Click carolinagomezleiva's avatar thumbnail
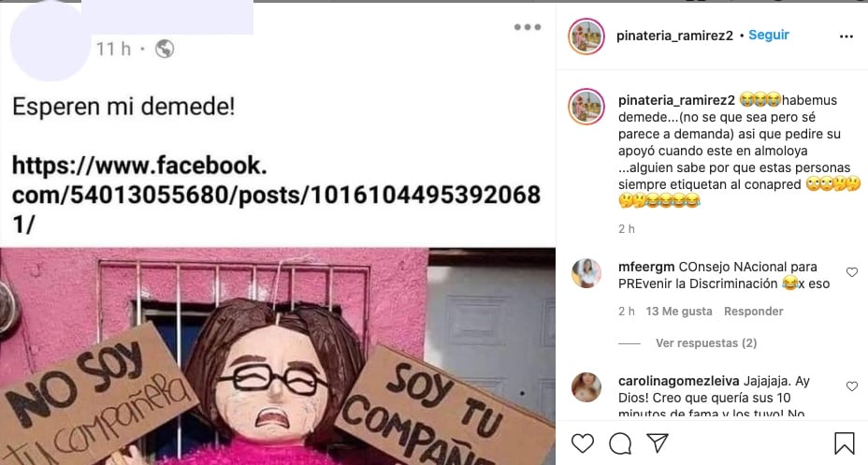The width and height of the screenshot is (868, 465). 586,387
